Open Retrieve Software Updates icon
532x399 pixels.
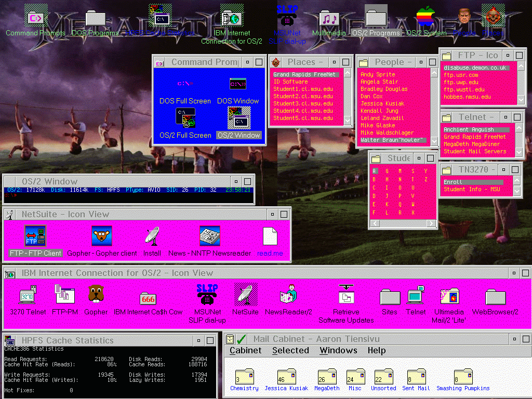pyautogui.click(x=346, y=295)
